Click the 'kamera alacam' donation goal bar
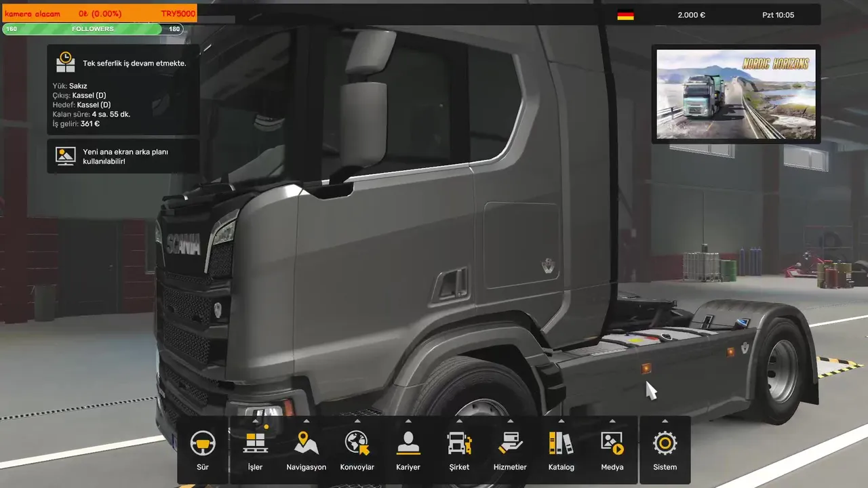 pyautogui.click(x=99, y=14)
